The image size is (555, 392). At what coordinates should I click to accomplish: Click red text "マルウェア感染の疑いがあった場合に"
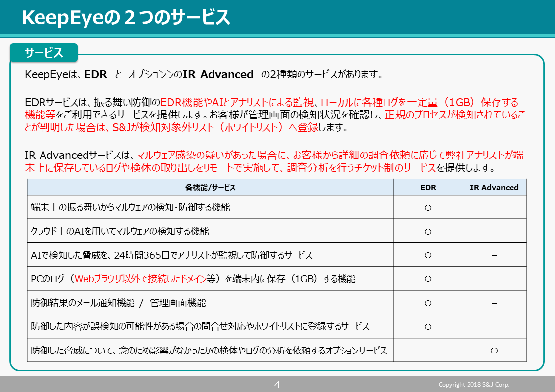tap(211, 155)
